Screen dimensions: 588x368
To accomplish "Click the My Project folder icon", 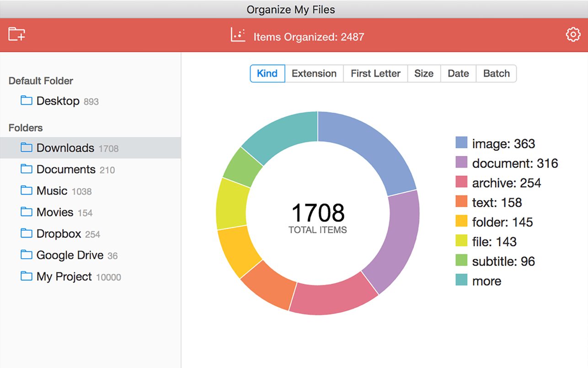I will point(27,276).
